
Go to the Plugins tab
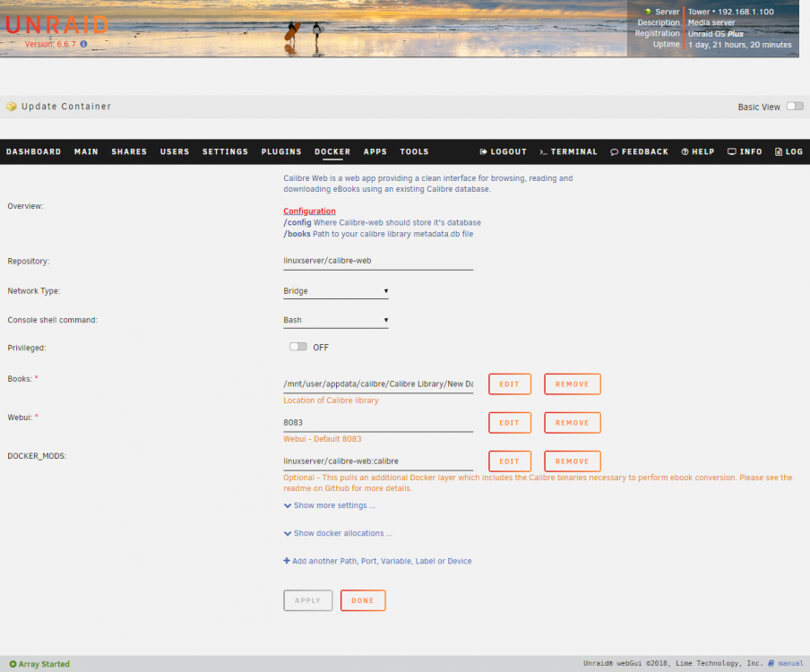click(x=281, y=151)
